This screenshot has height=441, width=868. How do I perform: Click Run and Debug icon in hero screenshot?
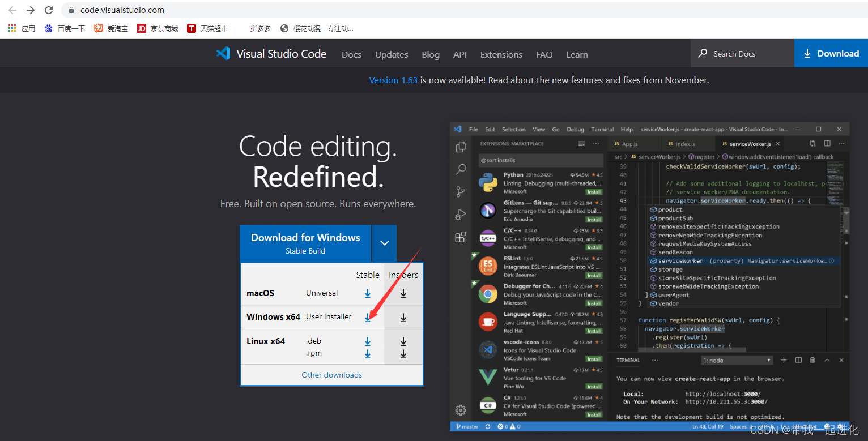click(x=461, y=215)
